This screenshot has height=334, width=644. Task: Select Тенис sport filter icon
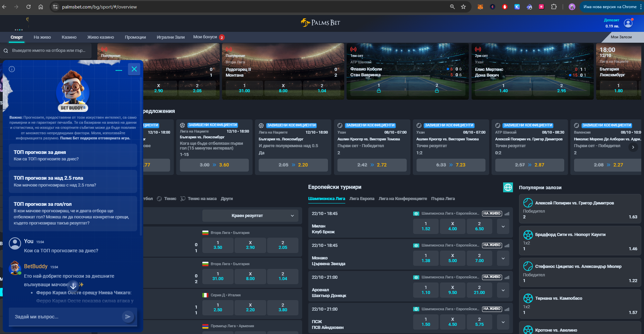click(159, 199)
